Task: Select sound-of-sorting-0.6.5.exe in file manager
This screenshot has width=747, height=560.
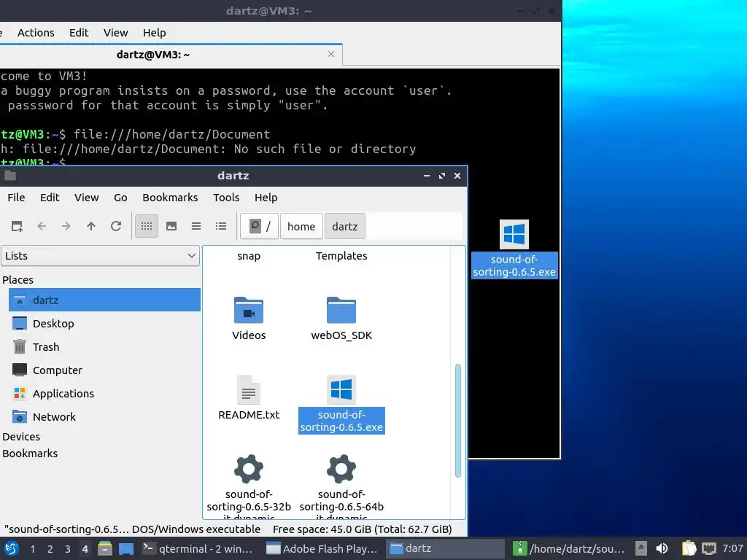Action: click(341, 405)
